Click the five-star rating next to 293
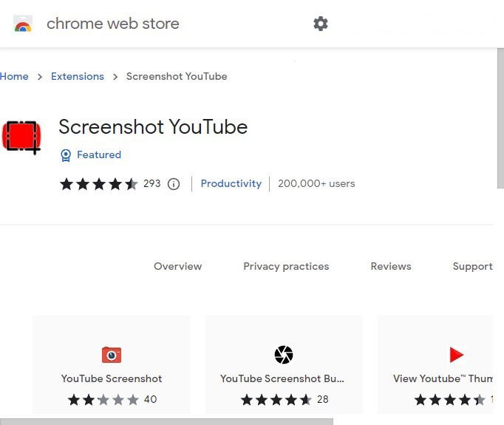The height and width of the screenshot is (425, 504). pos(99,184)
